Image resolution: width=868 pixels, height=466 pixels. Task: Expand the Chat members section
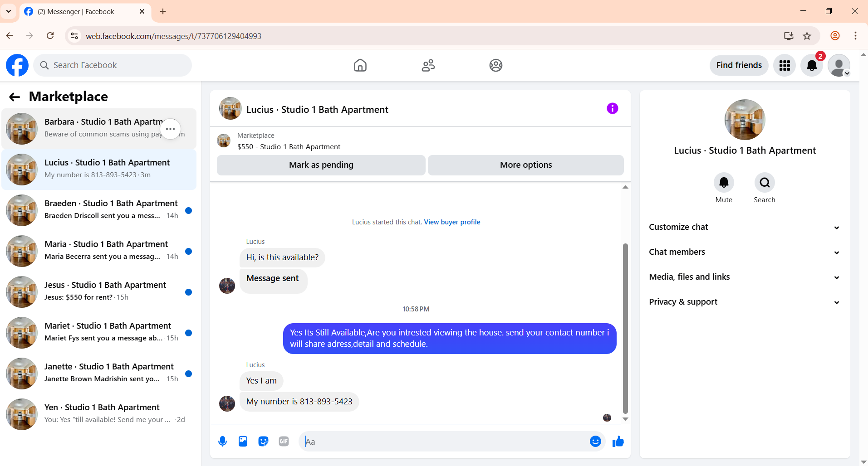tap(745, 252)
